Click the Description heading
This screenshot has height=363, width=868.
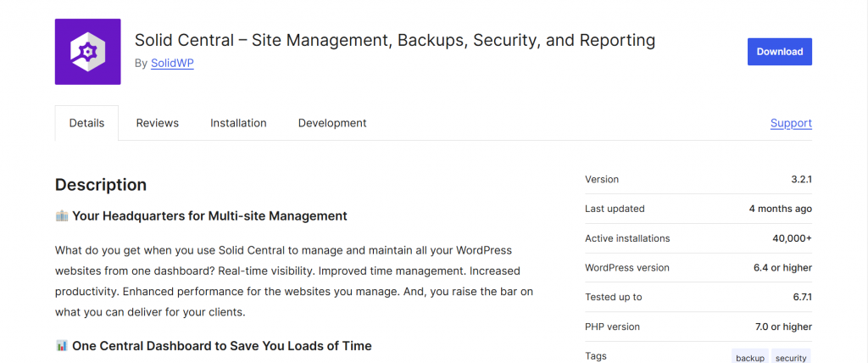point(101,185)
